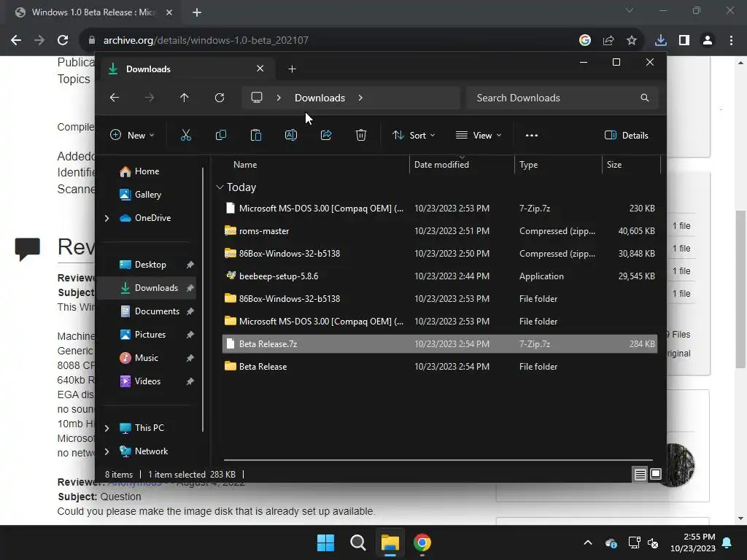
Task: Select the roms-master zip file
Action: (x=439, y=231)
